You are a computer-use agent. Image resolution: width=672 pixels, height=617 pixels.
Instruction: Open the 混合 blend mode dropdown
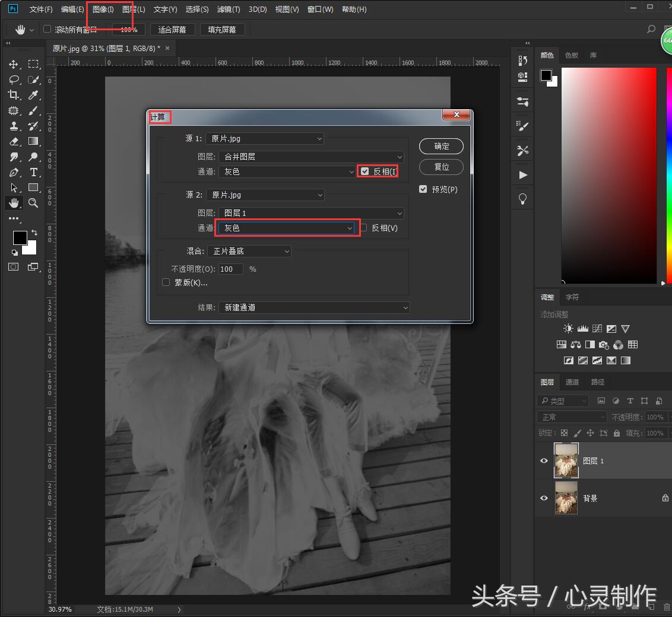[249, 251]
